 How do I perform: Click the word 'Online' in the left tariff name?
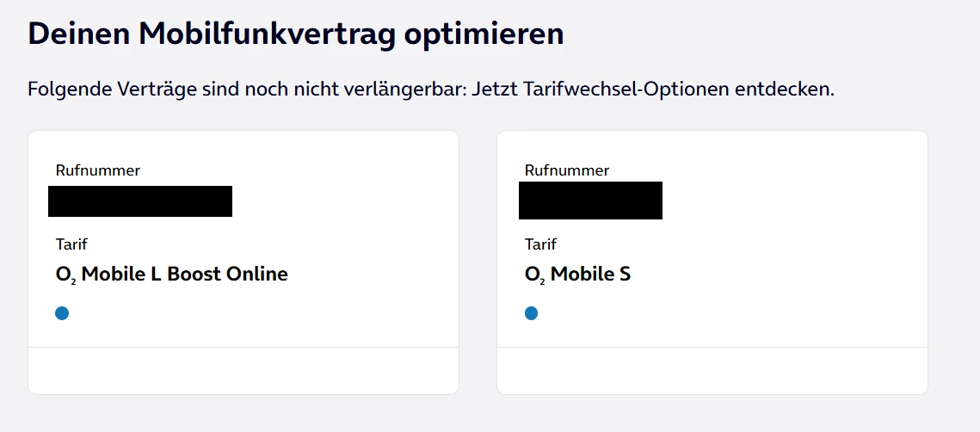click(x=256, y=275)
